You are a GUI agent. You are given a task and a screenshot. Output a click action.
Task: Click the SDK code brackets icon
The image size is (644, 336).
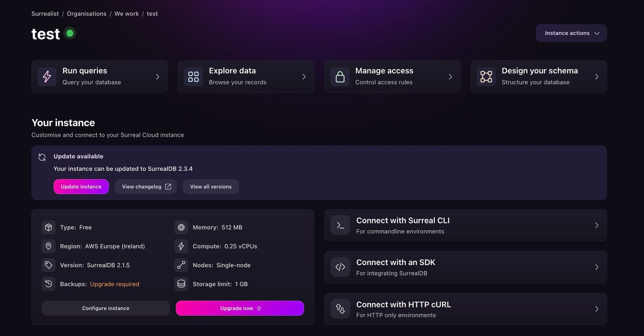click(340, 267)
